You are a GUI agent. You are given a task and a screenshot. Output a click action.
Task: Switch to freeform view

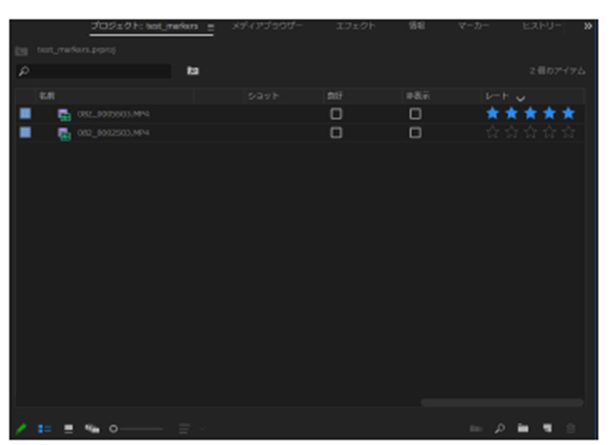pos(92,428)
